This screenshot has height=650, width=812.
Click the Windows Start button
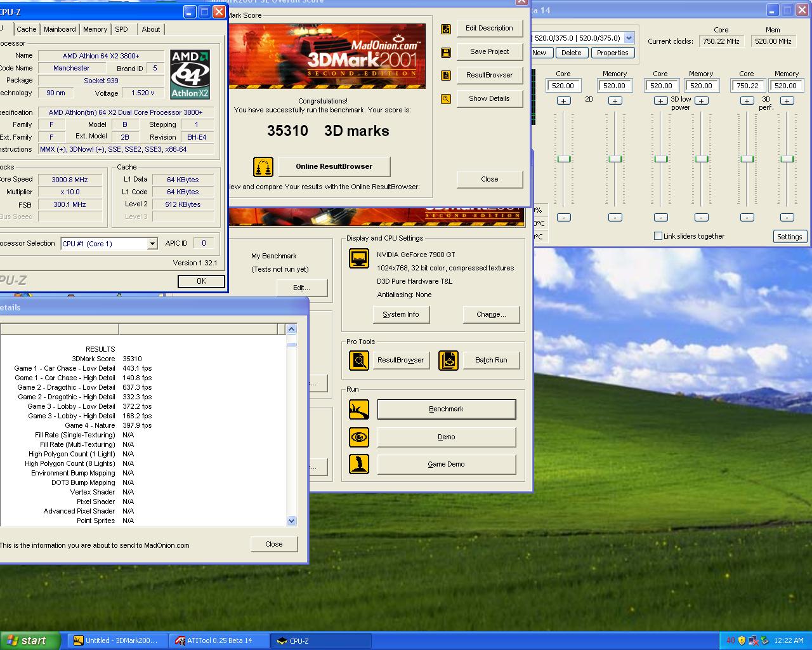(30, 640)
